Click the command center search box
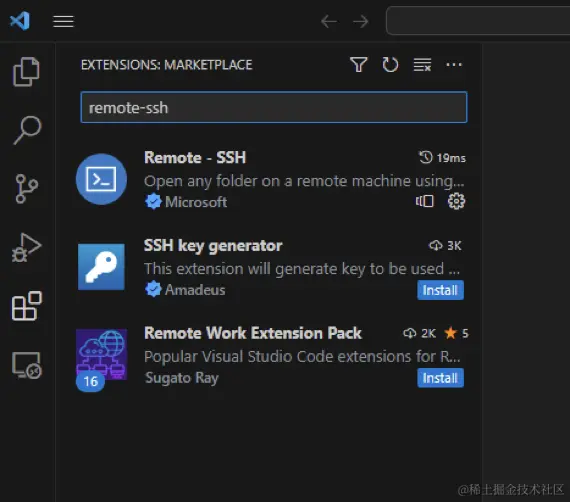This screenshot has width=570, height=502. click(478, 21)
